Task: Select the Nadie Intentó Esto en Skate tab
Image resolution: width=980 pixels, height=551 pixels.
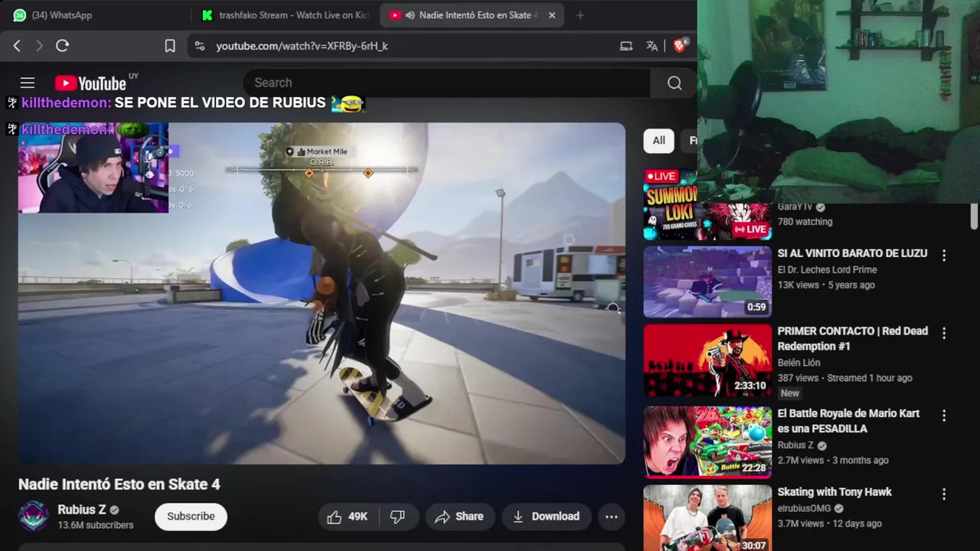Action: (472, 15)
